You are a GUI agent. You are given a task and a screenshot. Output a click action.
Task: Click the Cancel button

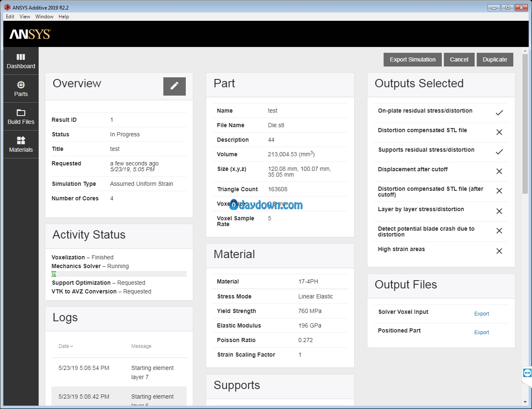[x=459, y=59]
